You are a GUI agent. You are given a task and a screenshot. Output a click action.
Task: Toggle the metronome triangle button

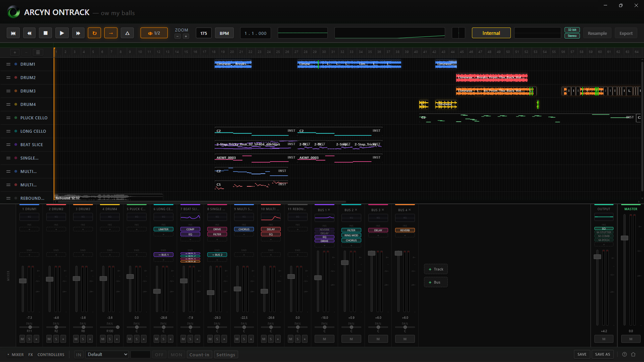tap(127, 33)
